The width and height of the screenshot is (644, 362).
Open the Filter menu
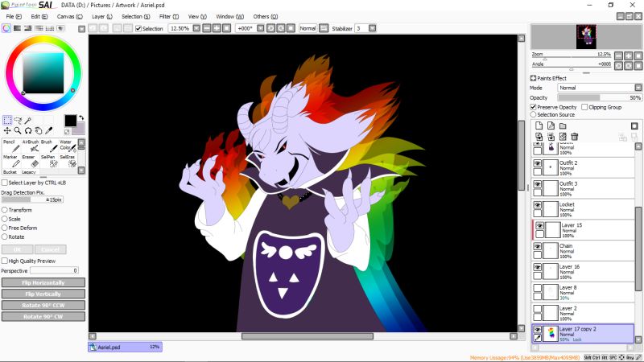[x=169, y=16]
